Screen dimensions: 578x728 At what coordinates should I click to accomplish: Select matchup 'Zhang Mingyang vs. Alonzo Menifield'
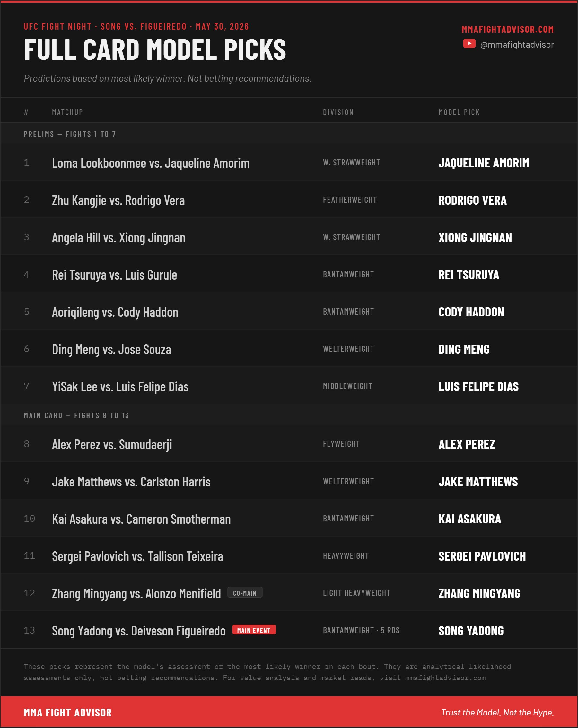coord(136,594)
